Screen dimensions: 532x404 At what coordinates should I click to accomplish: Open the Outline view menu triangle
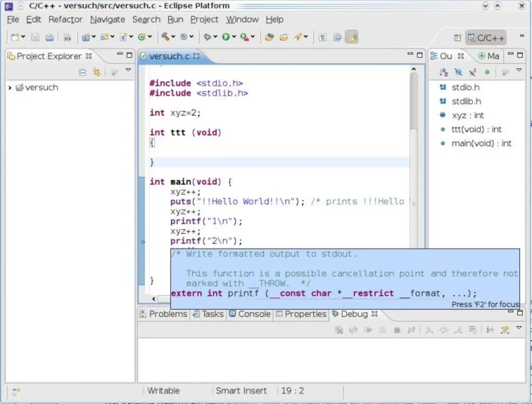point(519,71)
